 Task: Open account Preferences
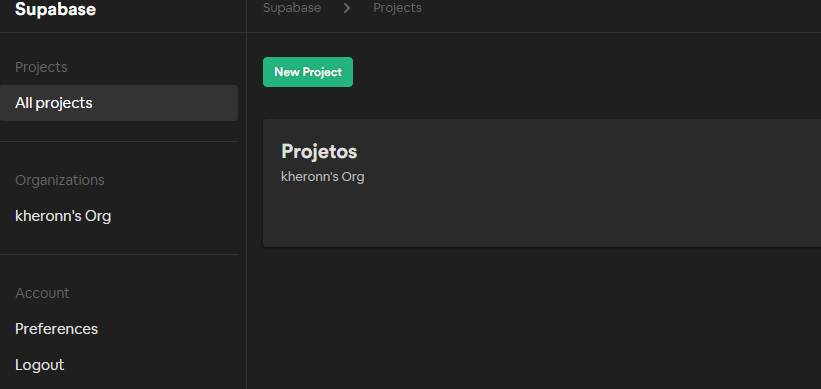pos(57,329)
